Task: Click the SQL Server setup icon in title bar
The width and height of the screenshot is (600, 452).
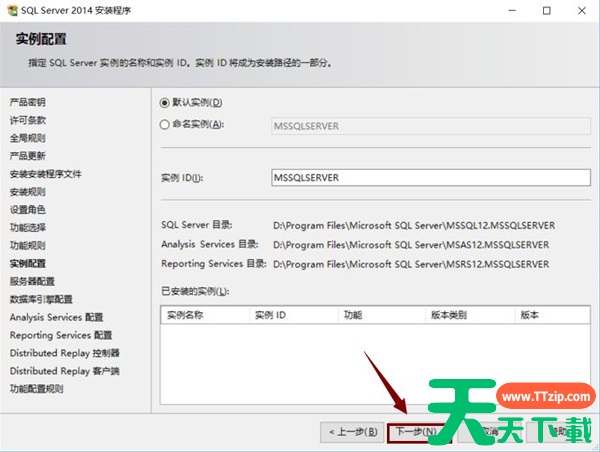Action: [12, 11]
